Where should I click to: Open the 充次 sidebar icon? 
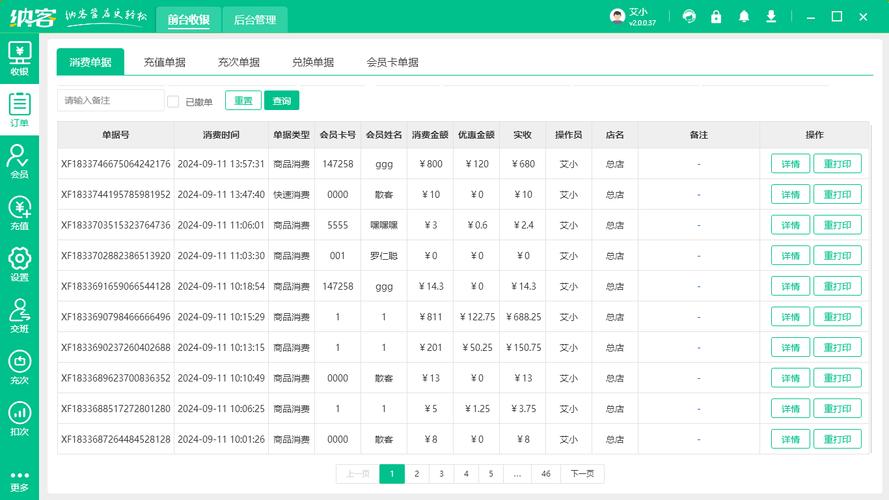(x=19, y=368)
